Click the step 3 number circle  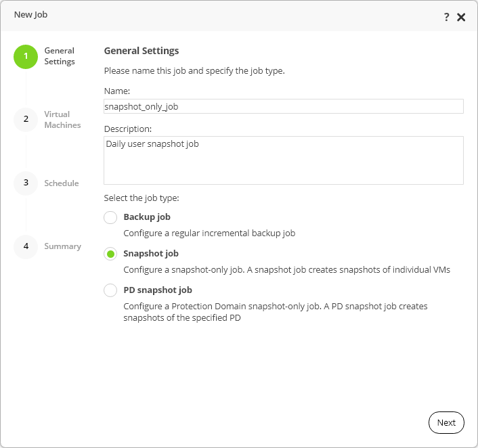[x=26, y=183]
